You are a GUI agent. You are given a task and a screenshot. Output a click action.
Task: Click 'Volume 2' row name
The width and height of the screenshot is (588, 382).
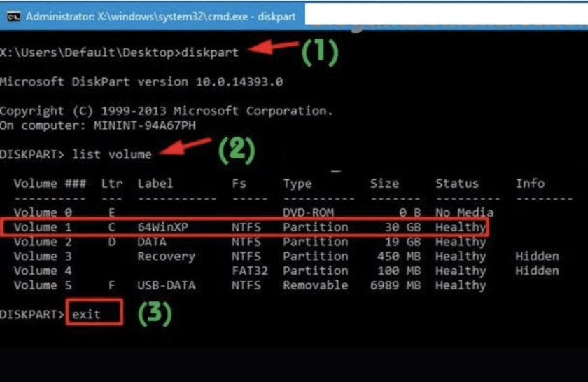tap(43, 242)
